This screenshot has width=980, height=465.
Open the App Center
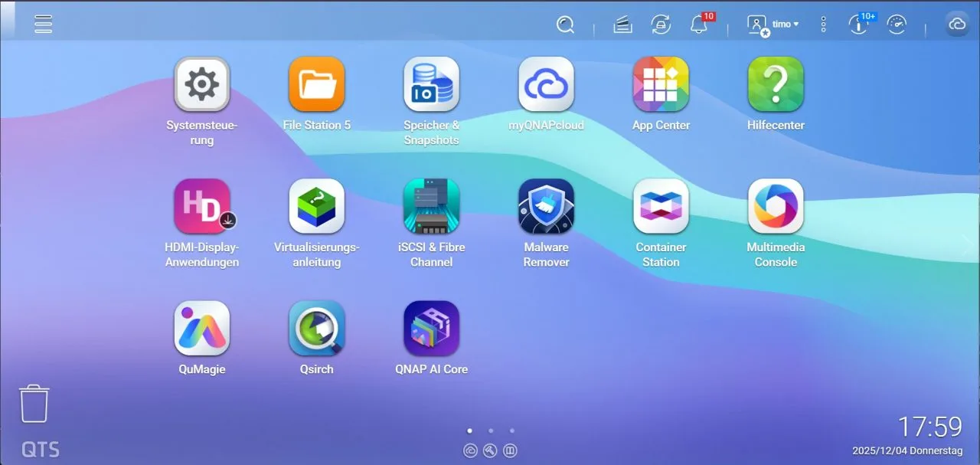(661, 85)
